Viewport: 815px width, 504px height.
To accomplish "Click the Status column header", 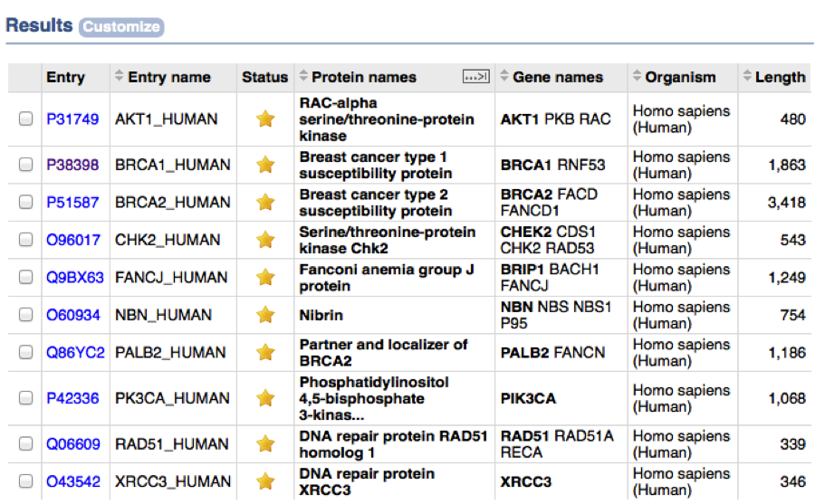I will [x=264, y=78].
